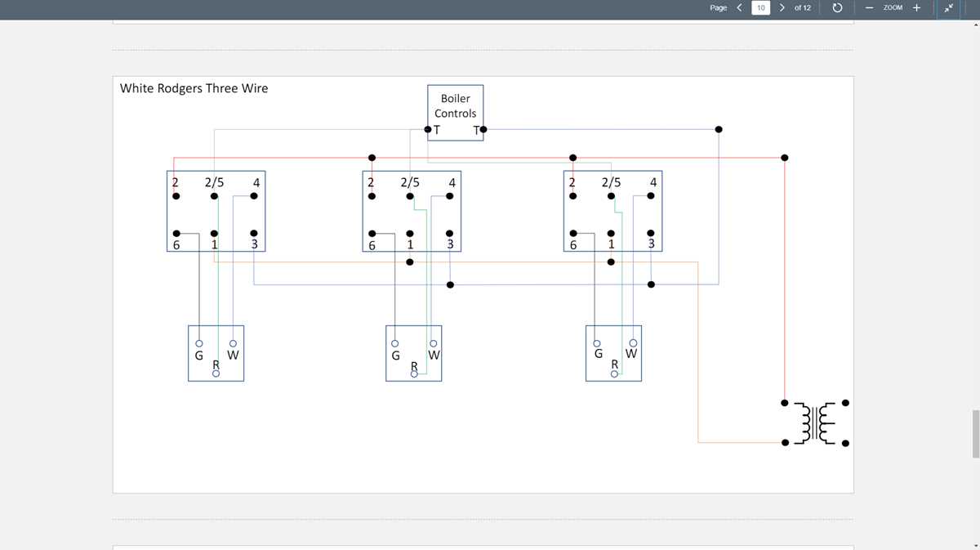Zoom out with the minus icon

pyautogui.click(x=869, y=8)
